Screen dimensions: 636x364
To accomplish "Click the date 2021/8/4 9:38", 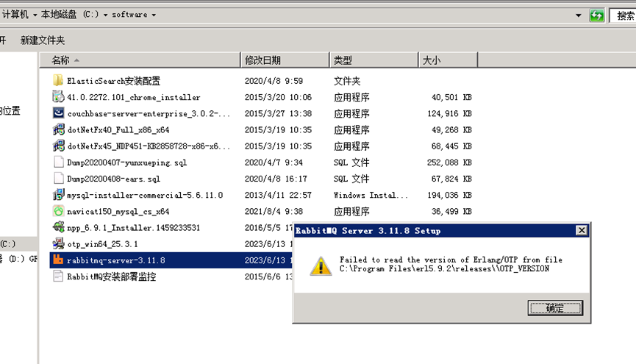I will click(x=274, y=212).
